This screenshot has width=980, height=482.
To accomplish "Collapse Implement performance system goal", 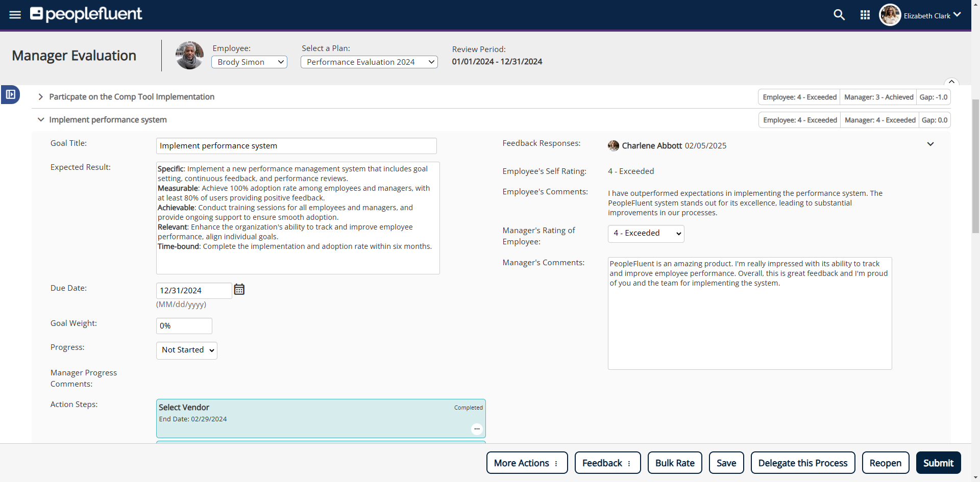I will point(41,120).
